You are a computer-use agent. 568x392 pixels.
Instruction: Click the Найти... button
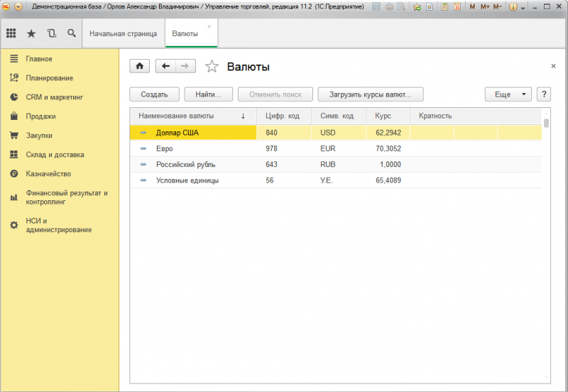click(x=208, y=94)
